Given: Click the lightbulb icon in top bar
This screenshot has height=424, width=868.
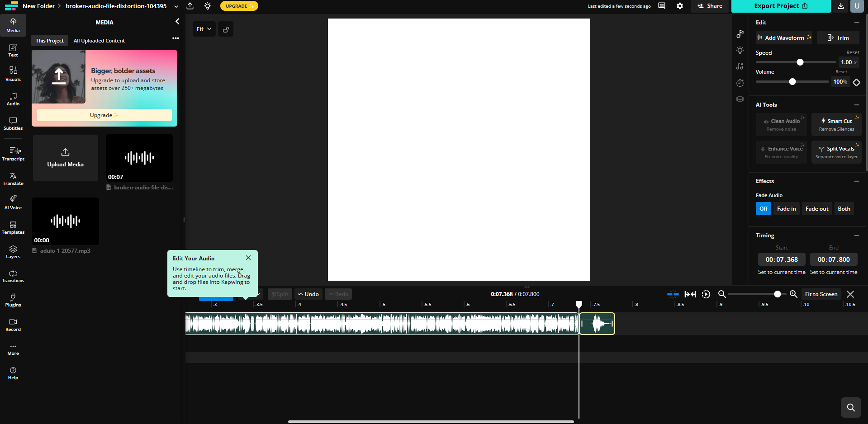Looking at the screenshot, I should point(208,6).
